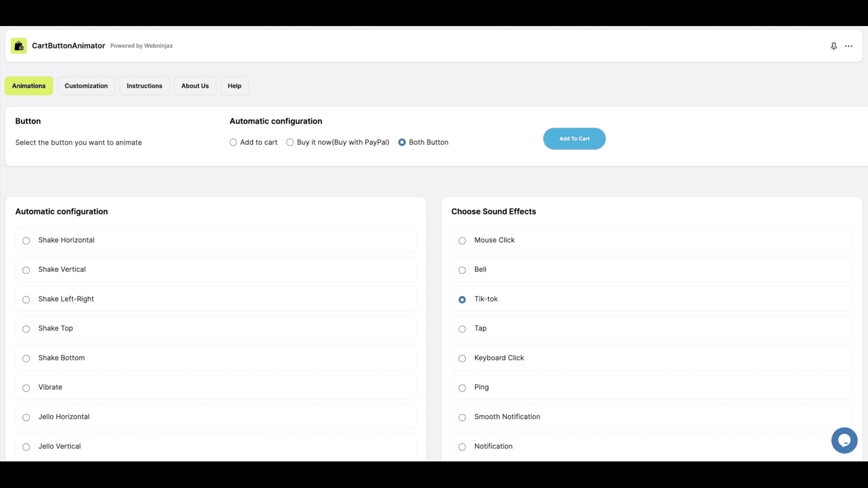Switch to the Customization tab

tap(86, 86)
